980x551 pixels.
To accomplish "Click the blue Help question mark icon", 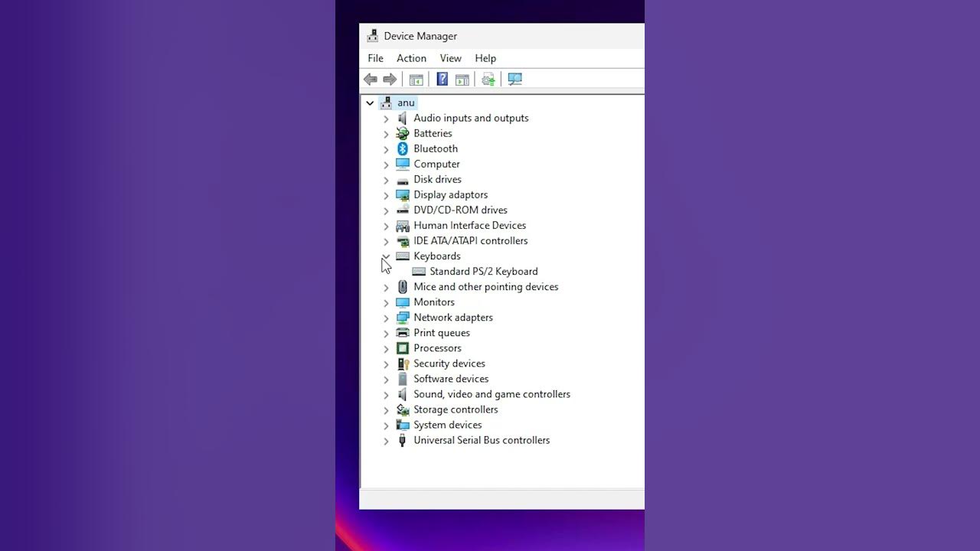I will point(442,79).
